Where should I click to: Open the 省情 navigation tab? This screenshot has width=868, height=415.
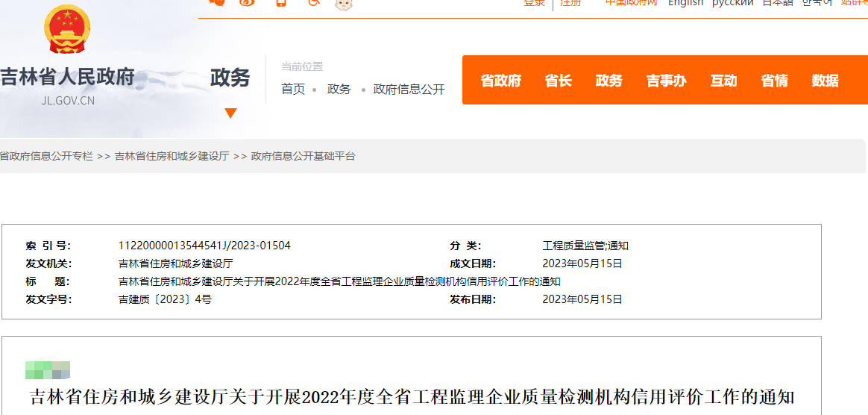pos(775,81)
